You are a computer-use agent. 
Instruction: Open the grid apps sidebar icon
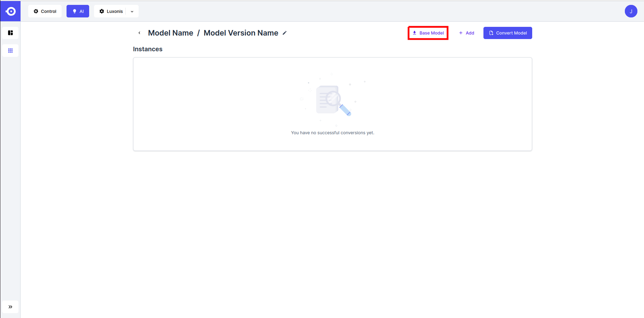(10, 51)
